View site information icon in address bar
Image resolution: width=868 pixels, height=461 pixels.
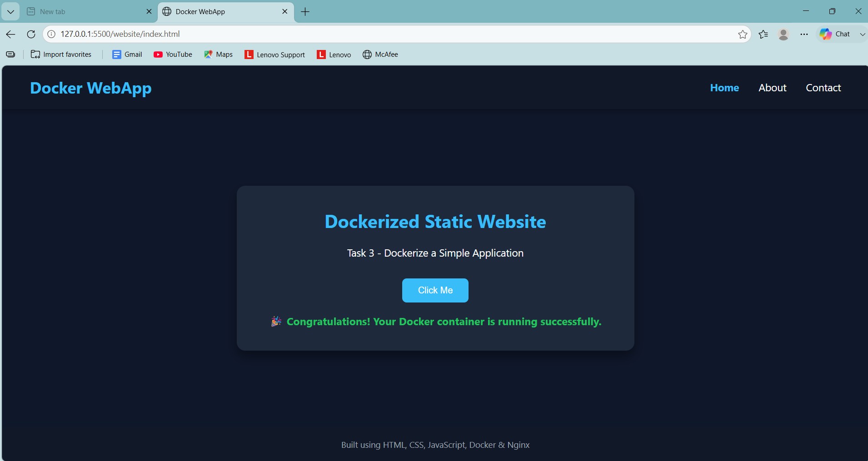[52, 34]
